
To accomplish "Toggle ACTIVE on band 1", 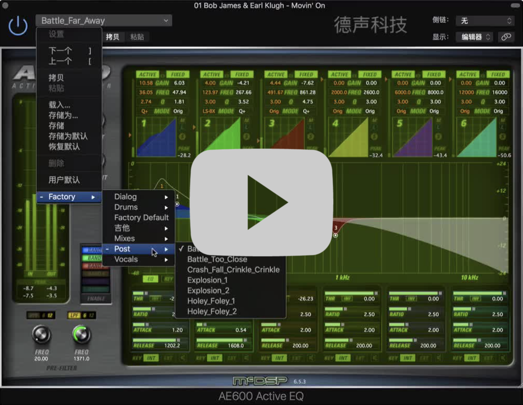I will (148, 74).
